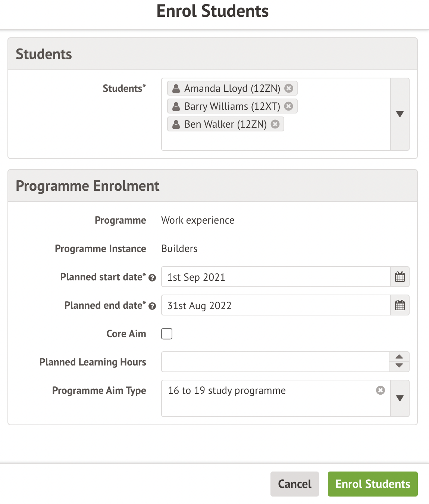
Task: Clear the Programme Aim Type selection
Action: (381, 391)
